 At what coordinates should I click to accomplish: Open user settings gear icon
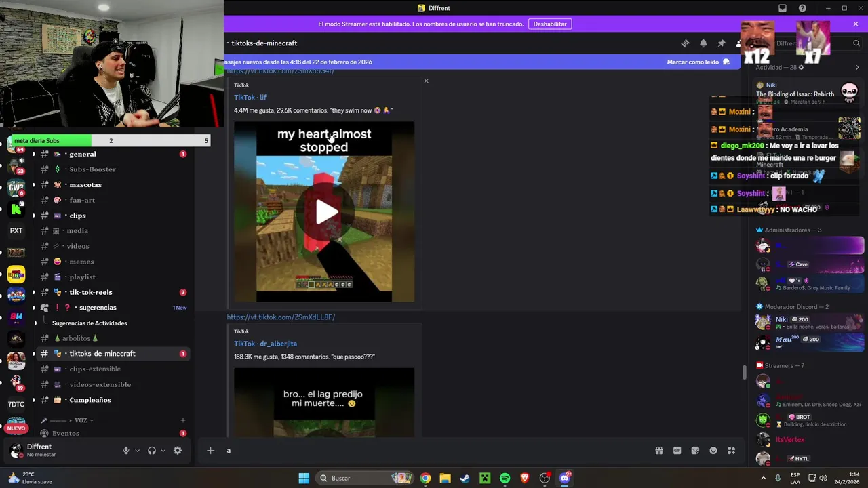(x=178, y=451)
